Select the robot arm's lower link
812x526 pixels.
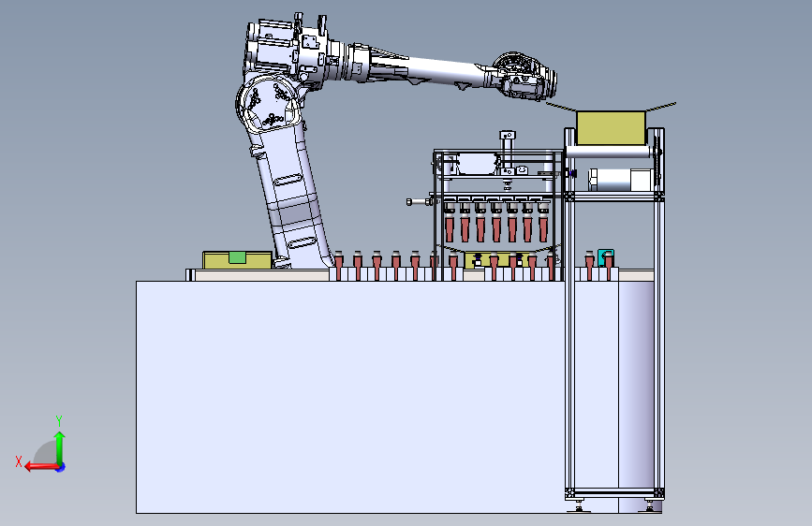click(x=290, y=197)
